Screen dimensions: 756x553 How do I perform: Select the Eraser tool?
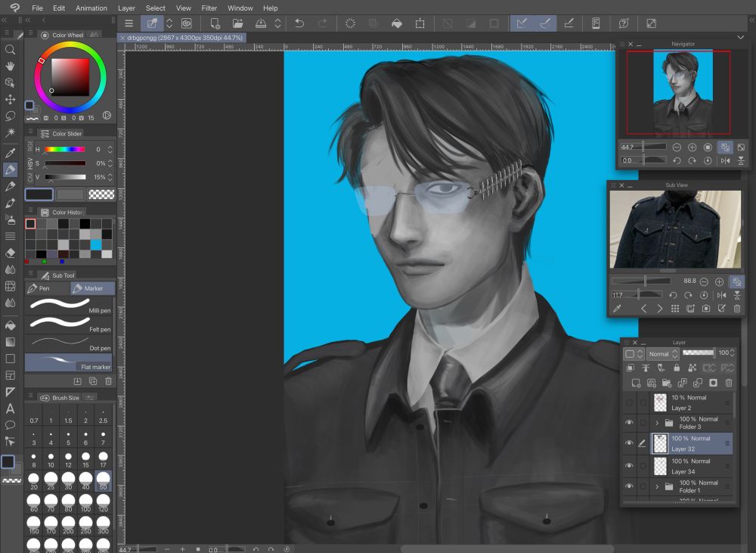click(x=11, y=253)
